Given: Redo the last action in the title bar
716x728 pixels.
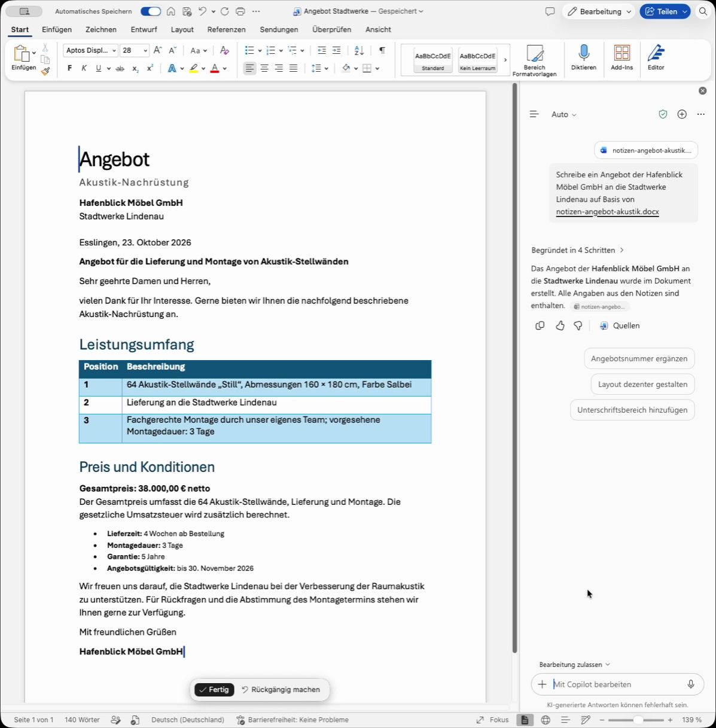Looking at the screenshot, I should 224,11.
